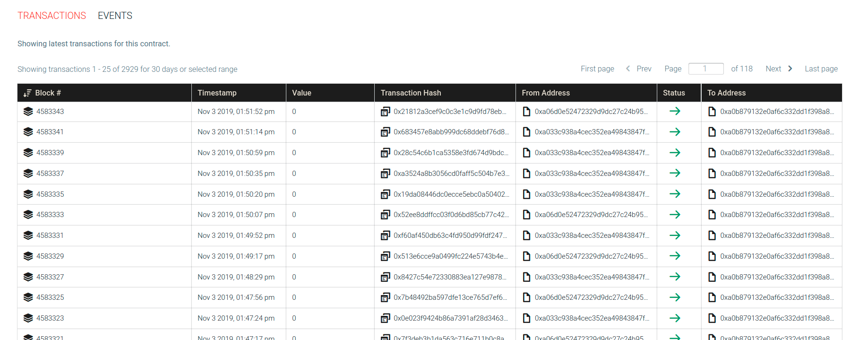Jump to First page link
Viewport: 868px width, 340px height.
tap(597, 69)
